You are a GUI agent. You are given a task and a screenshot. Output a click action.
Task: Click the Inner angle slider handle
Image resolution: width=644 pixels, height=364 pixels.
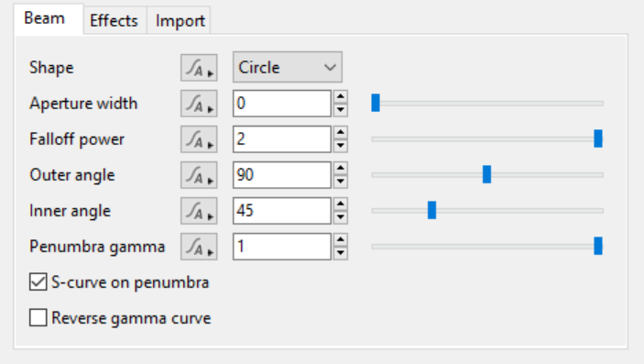coord(431,211)
